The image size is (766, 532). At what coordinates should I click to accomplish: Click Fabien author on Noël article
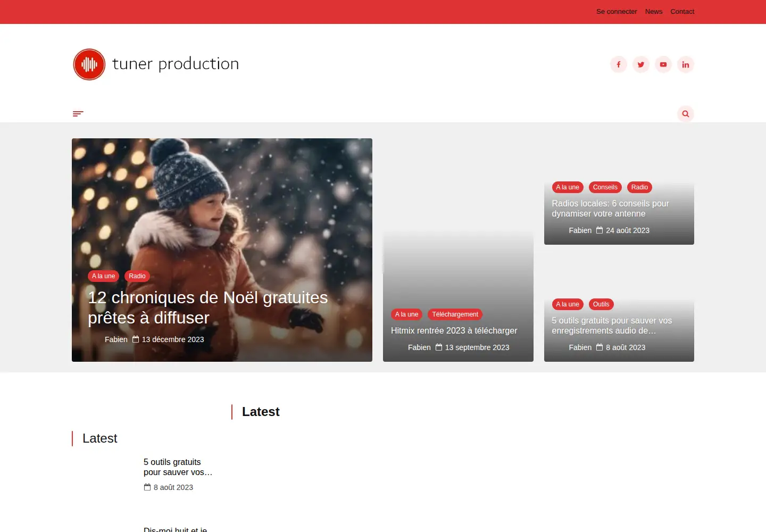pos(116,339)
